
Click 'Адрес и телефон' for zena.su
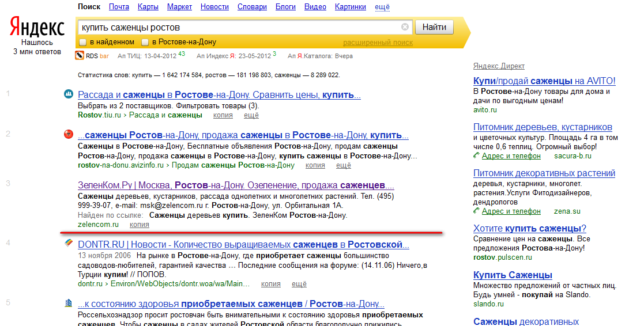[x=511, y=211]
